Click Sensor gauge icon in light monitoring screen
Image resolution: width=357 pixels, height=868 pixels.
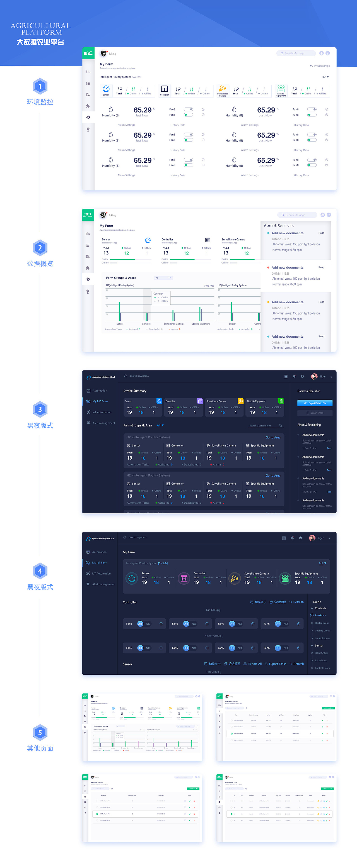pos(106,89)
